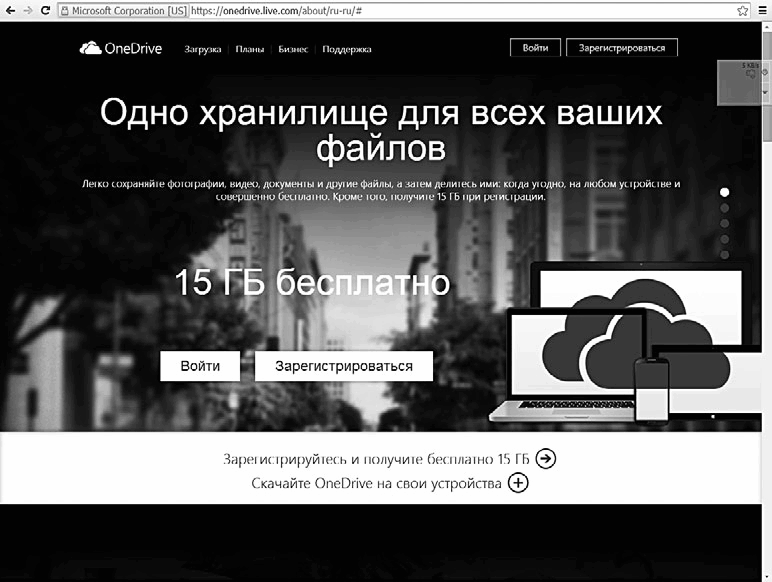Select the fourth slide indicator dot
Screen dimensions: 772x582
click(724, 239)
